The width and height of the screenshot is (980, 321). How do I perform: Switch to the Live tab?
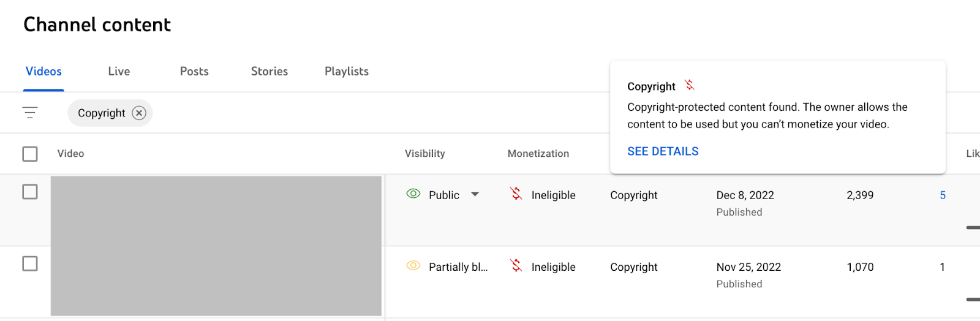tap(119, 72)
